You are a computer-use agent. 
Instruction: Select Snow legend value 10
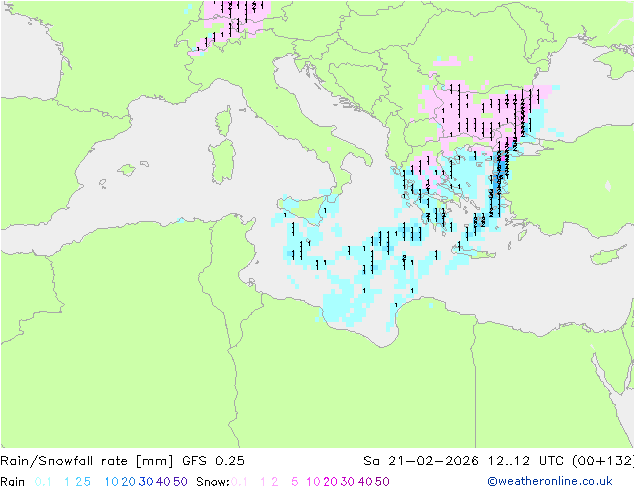click(313, 482)
